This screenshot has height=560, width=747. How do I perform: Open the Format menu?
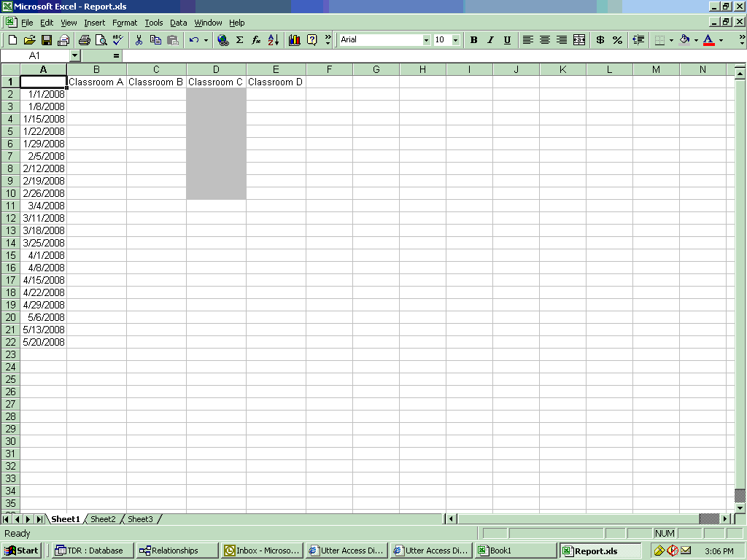(124, 23)
